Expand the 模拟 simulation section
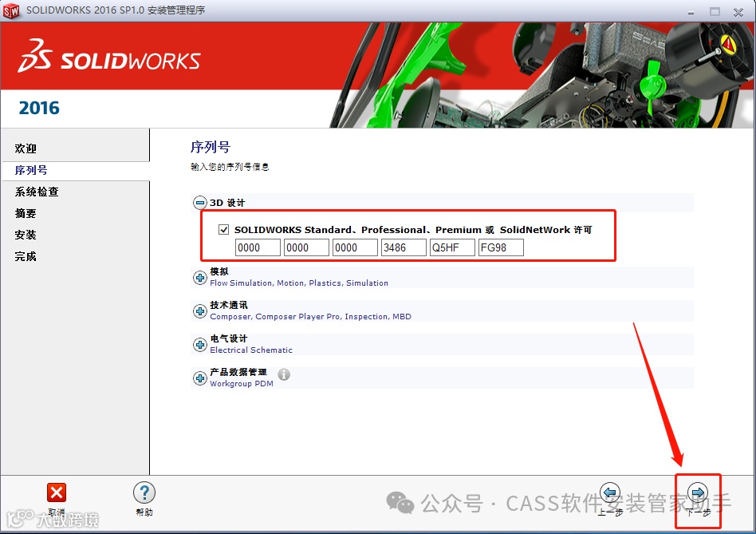This screenshot has width=756, height=534. pyautogui.click(x=199, y=278)
